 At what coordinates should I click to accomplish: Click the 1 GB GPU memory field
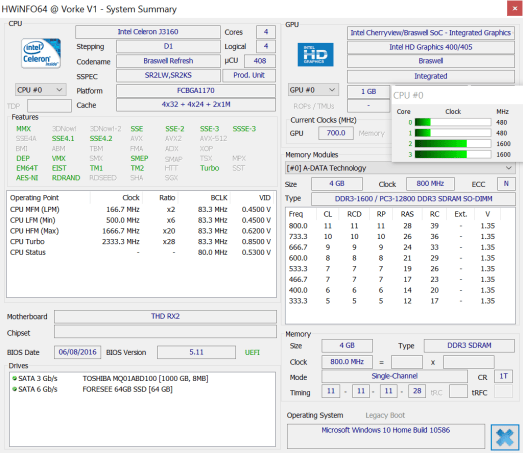coord(368,91)
